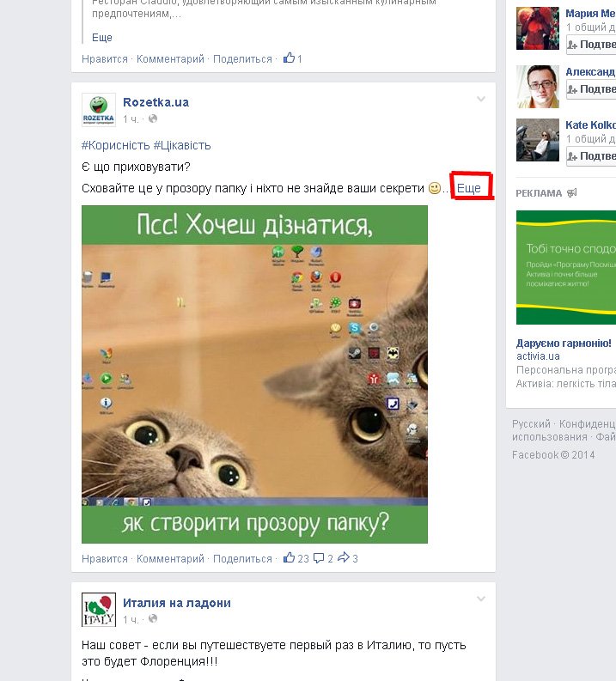This screenshot has height=681, width=616.
Task: Open the cat desktop image in Rozetka post
Action: tap(254, 374)
